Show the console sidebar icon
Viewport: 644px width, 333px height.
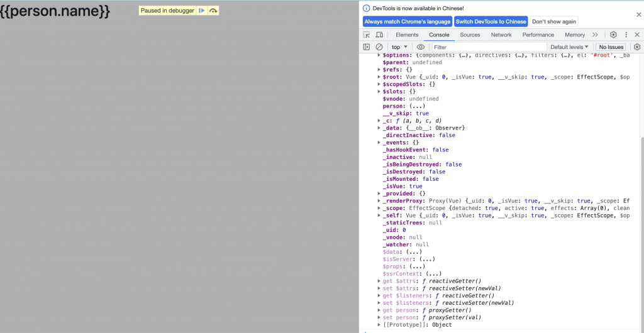pos(367,47)
